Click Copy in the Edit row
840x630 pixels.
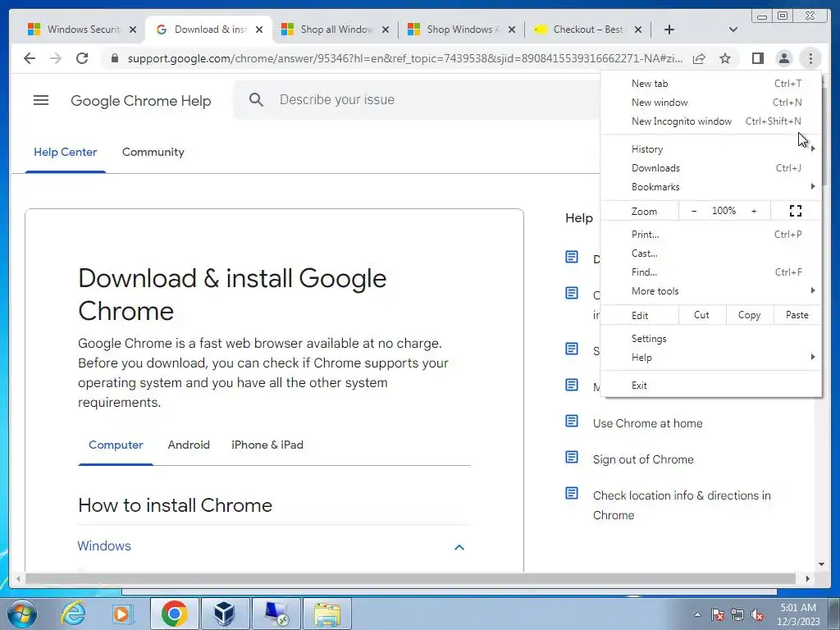750,315
